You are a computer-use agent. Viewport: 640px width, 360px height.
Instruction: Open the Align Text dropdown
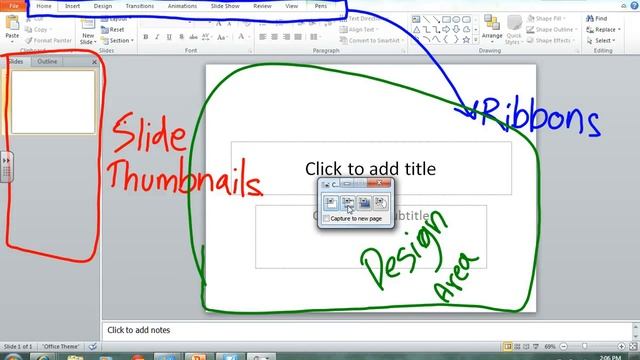(359, 29)
